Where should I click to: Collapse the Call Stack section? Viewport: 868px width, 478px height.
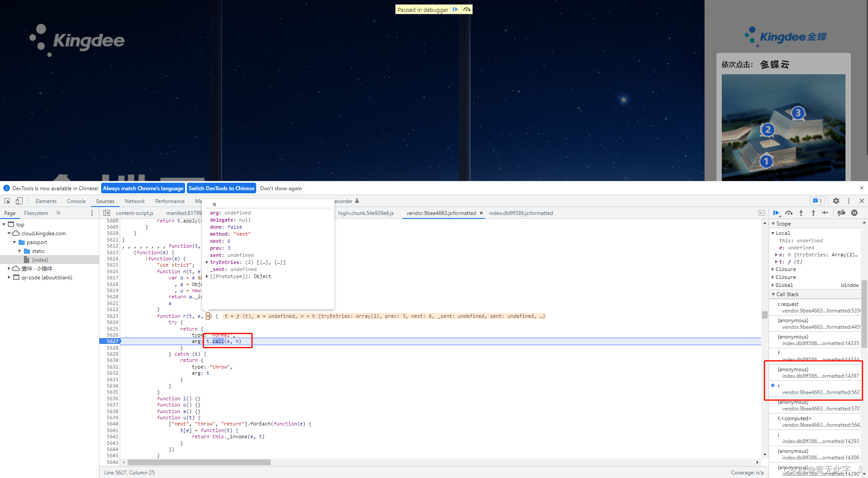tap(773, 294)
